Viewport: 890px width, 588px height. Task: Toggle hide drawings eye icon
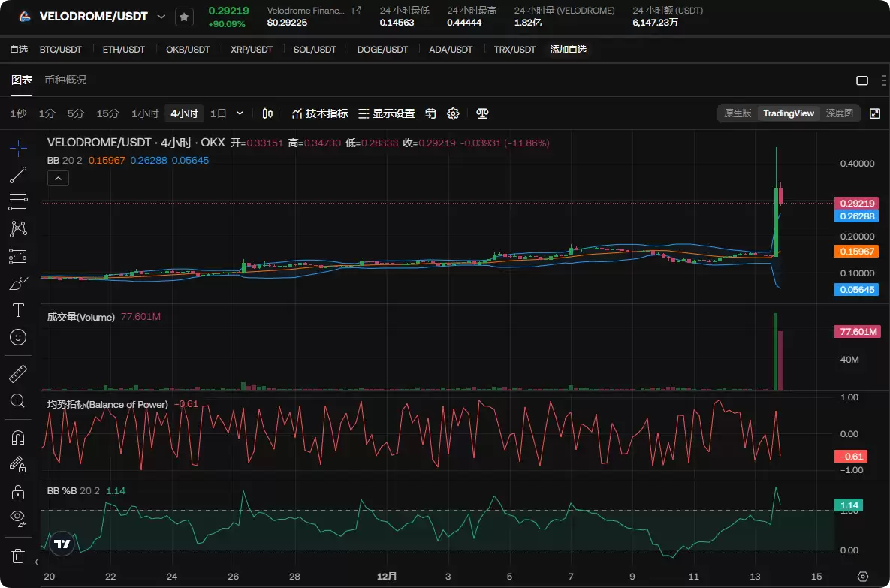18,517
